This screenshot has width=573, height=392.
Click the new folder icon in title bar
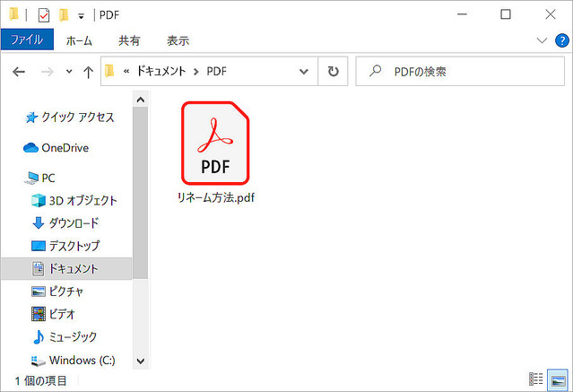(64, 14)
